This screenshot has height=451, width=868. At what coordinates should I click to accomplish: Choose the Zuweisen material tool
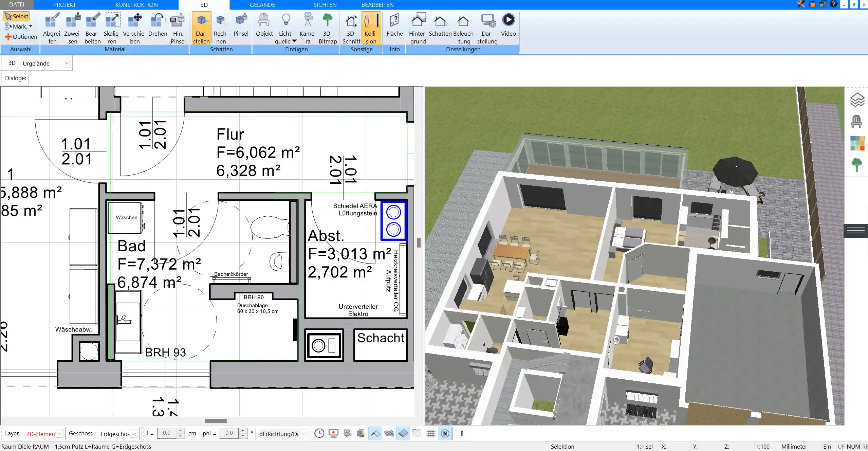point(73,28)
